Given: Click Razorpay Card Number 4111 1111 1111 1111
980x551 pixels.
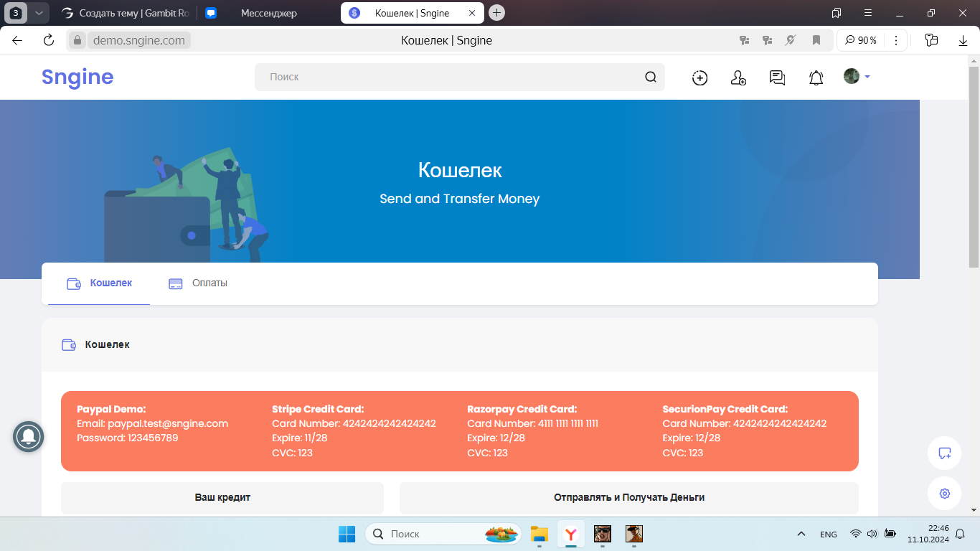Looking at the screenshot, I should pos(532,423).
